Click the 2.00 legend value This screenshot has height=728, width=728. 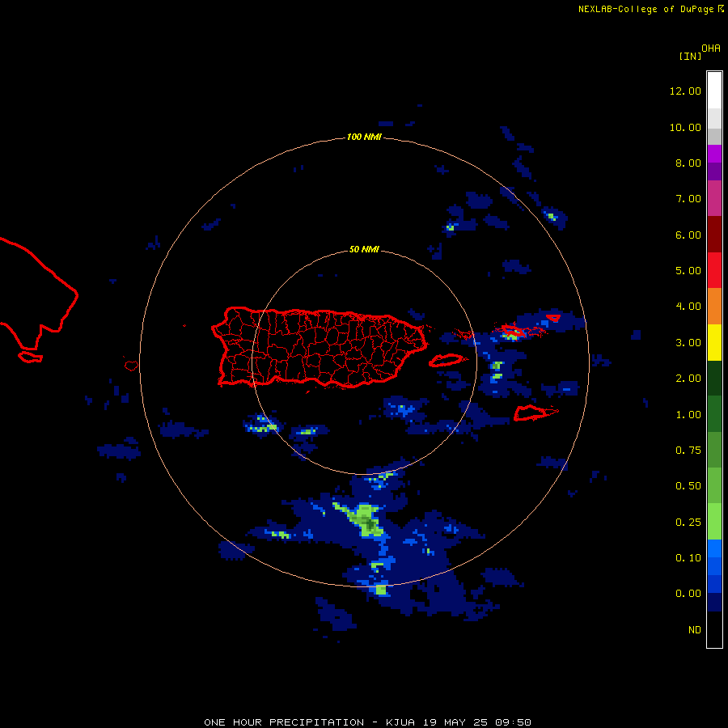pyautogui.click(x=688, y=379)
